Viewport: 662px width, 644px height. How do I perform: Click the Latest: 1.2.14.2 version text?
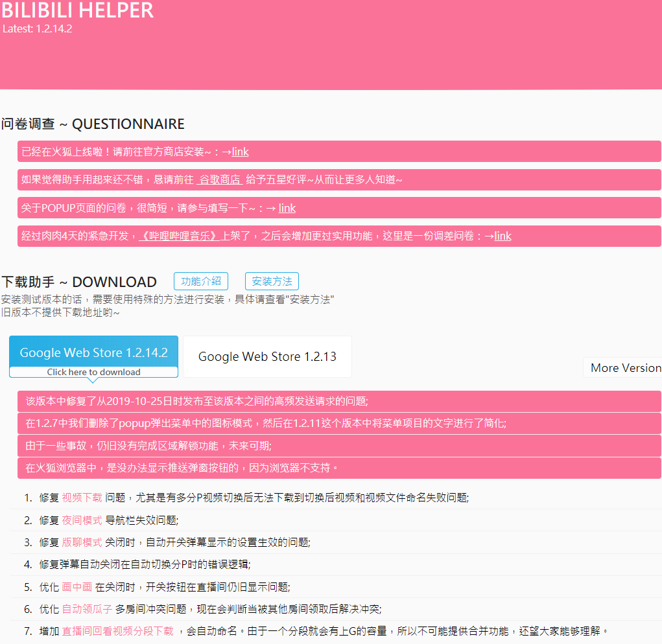pos(37,29)
